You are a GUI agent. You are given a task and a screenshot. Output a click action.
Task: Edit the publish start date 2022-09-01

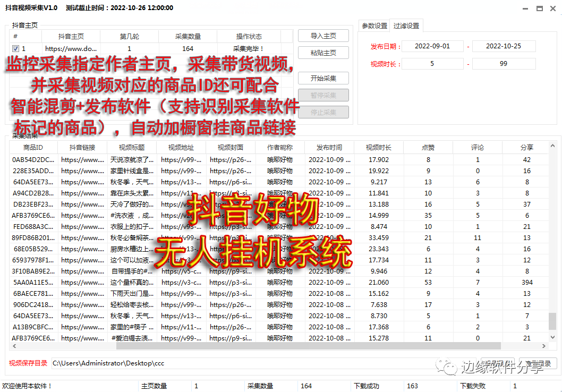(432, 46)
